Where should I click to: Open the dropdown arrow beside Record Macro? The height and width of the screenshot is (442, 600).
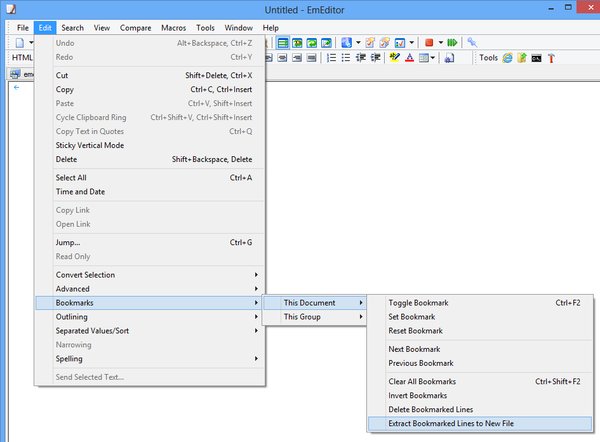coord(439,43)
